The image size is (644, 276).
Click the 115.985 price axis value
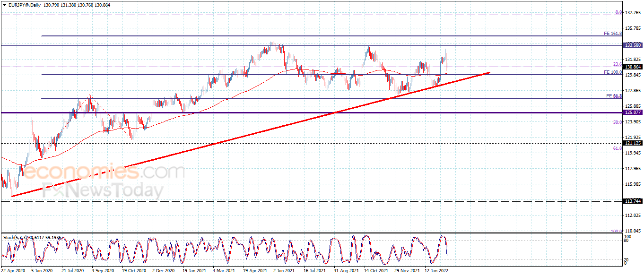pyautogui.click(x=633, y=184)
